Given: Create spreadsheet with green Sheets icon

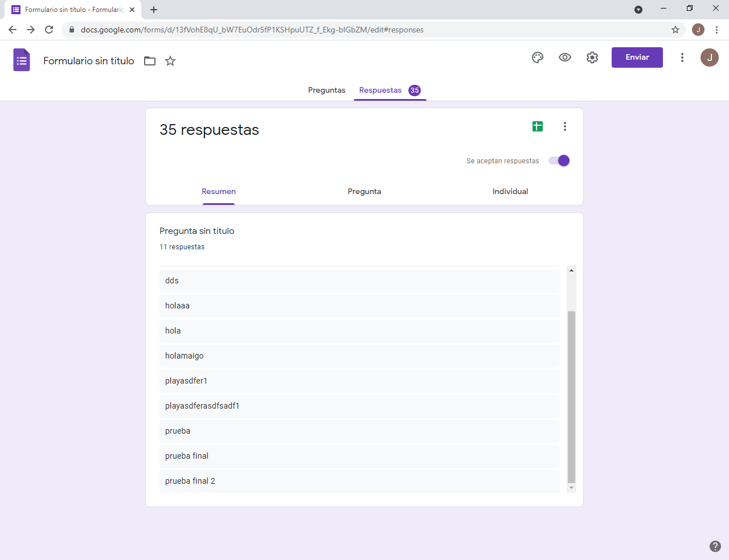Looking at the screenshot, I should (x=538, y=126).
